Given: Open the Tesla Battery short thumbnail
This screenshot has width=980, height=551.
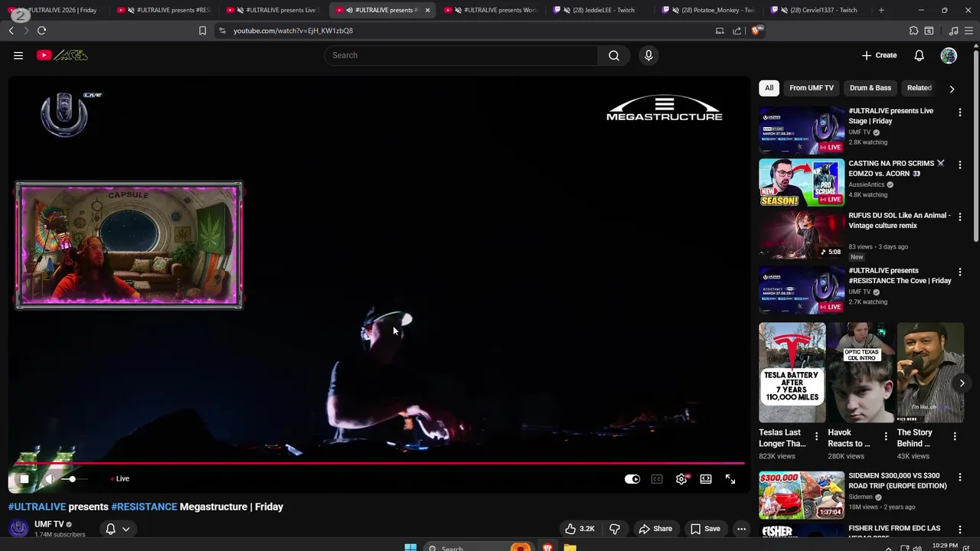Looking at the screenshot, I should click(792, 373).
